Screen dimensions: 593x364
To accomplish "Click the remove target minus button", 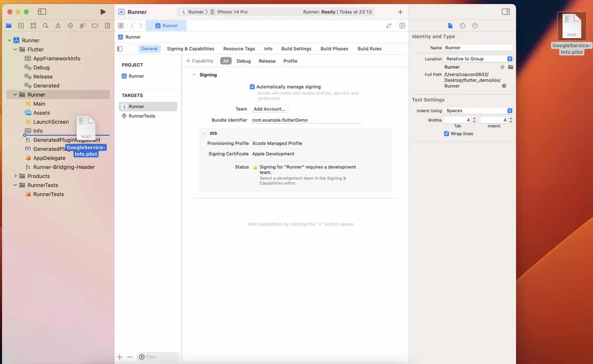I will point(130,357).
